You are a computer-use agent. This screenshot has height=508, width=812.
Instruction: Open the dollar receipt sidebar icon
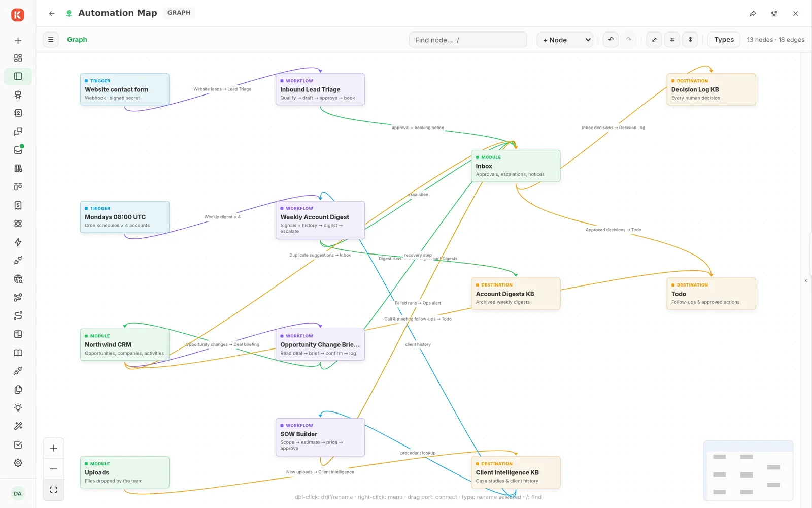(18, 205)
